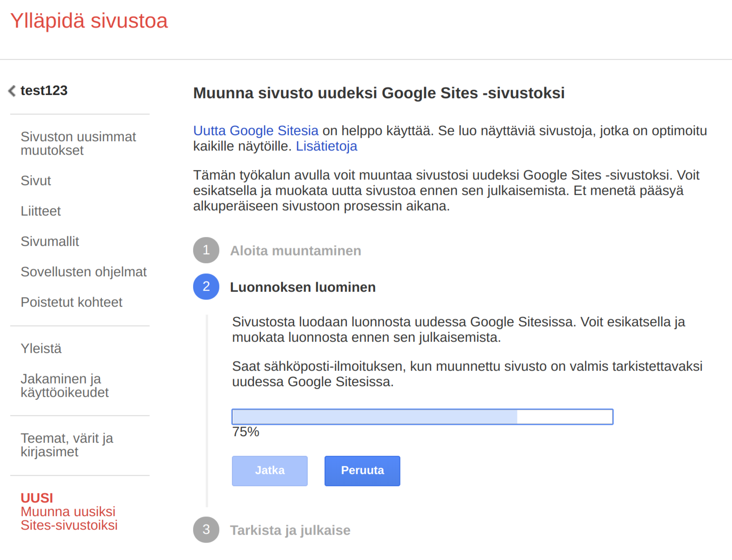The image size is (732, 560).
Task: Click the Jatka button
Action: pyautogui.click(x=270, y=471)
